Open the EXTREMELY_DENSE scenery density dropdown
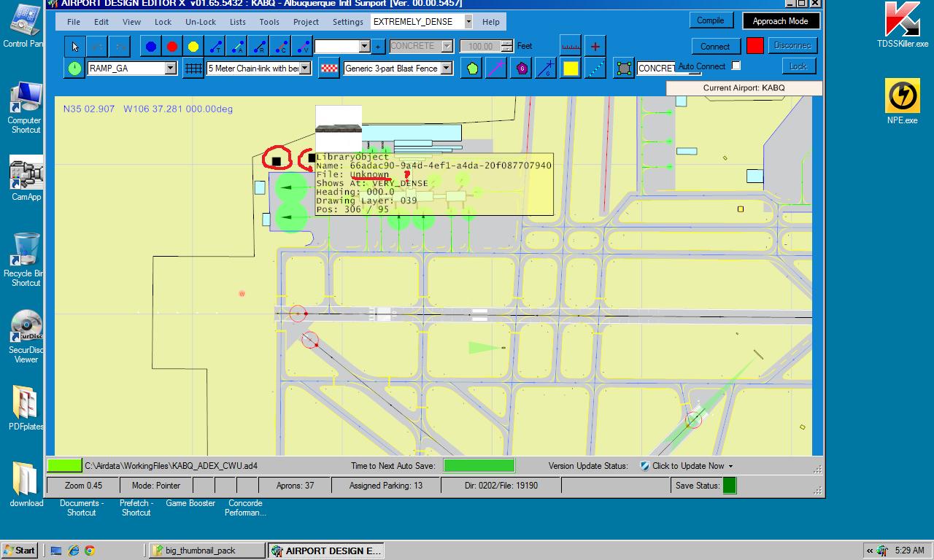Viewport: 934px width, 560px height. pyautogui.click(x=468, y=22)
